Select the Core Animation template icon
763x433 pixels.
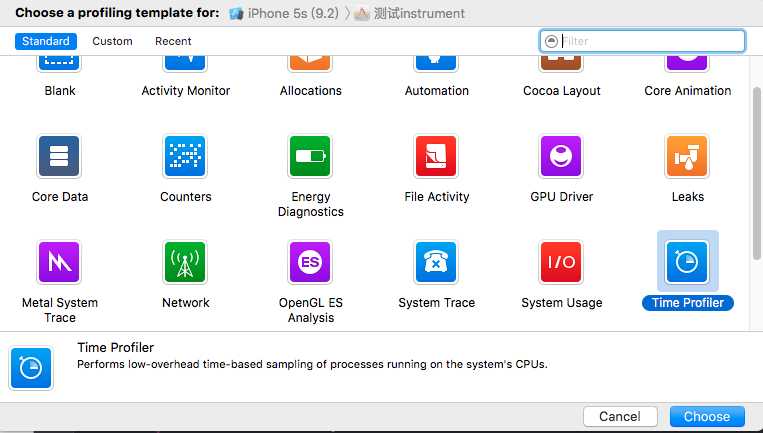coord(687,64)
